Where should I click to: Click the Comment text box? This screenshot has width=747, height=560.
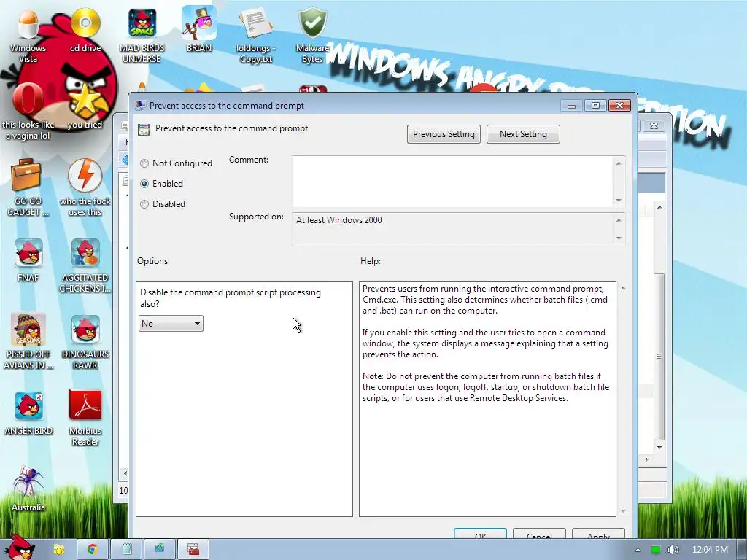[453, 182]
